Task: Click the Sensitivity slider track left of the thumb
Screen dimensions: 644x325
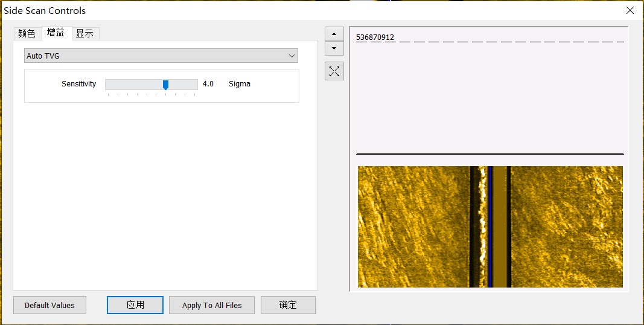Action: click(133, 85)
